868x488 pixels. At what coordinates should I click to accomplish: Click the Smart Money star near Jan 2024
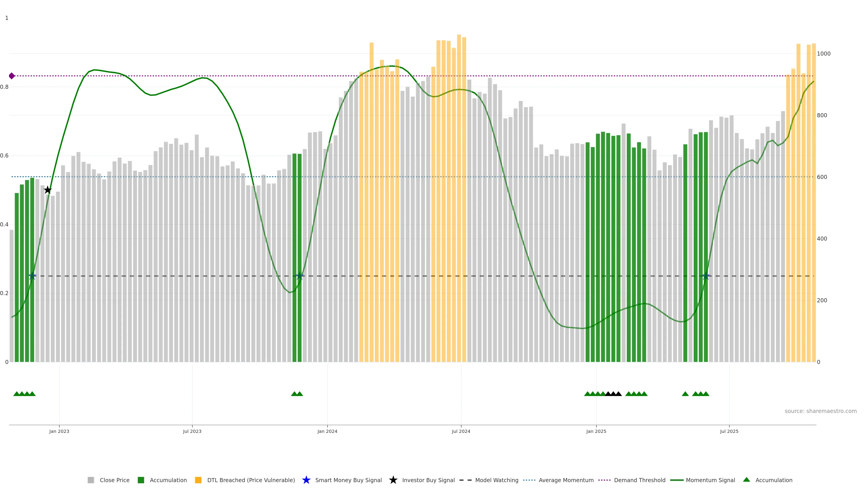[300, 276]
